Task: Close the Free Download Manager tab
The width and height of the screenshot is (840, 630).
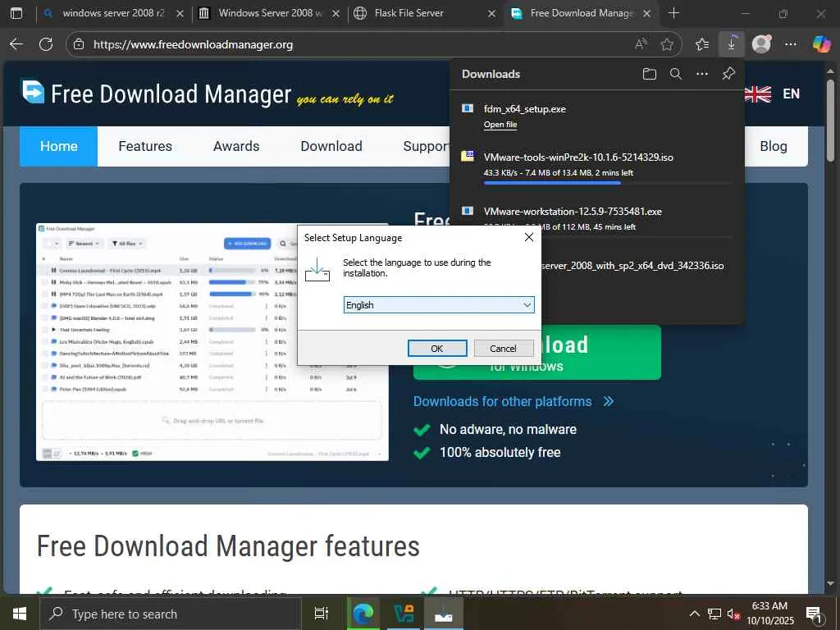Action: click(647, 14)
